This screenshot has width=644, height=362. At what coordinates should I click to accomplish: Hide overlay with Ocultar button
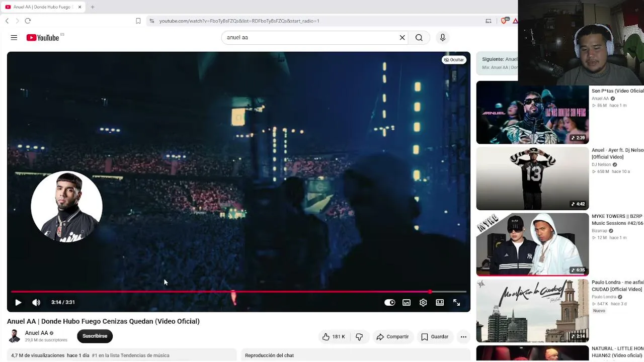(454, 60)
